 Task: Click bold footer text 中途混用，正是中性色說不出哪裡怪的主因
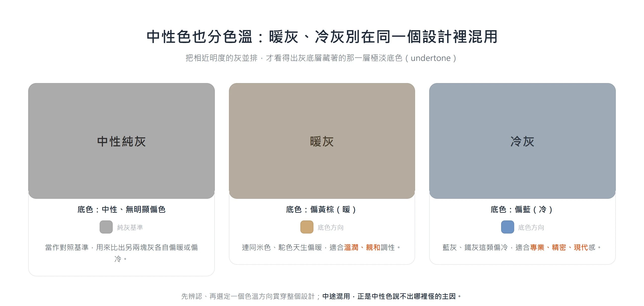(392, 296)
